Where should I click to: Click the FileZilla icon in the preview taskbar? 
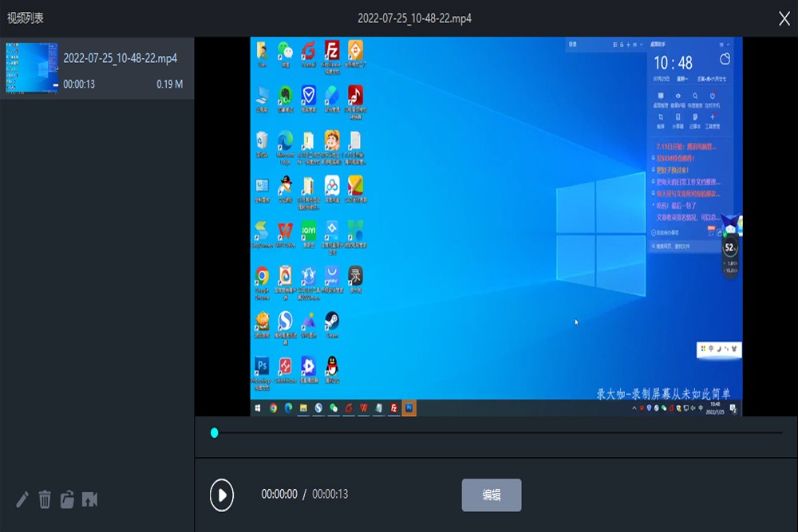[x=394, y=407]
